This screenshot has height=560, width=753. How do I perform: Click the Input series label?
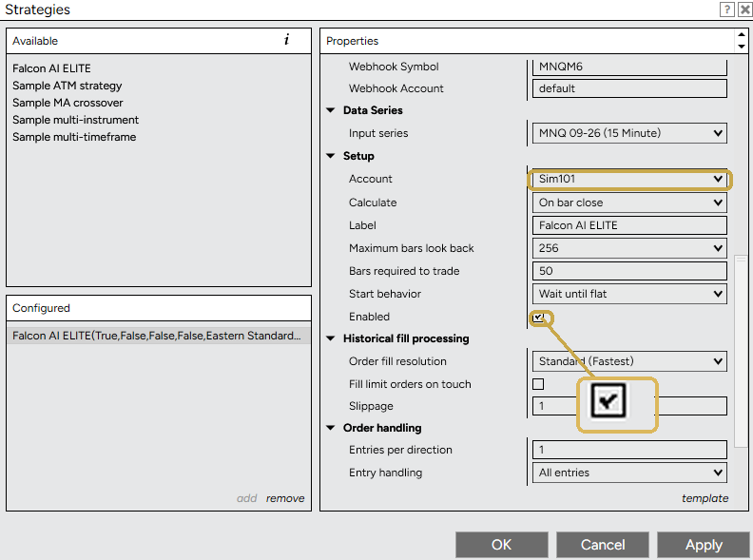click(x=378, y=133)
